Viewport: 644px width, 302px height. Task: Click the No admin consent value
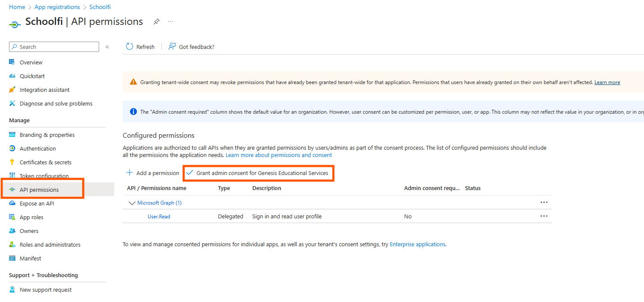tap(408, 217)
